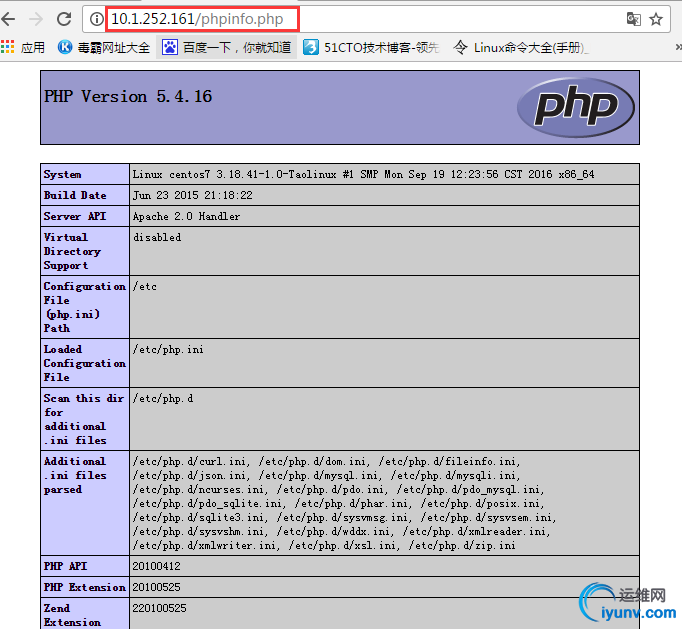This screenshot has width=682, height=629.
Task: Click the browser back arrow
Action: coord(8,19)
